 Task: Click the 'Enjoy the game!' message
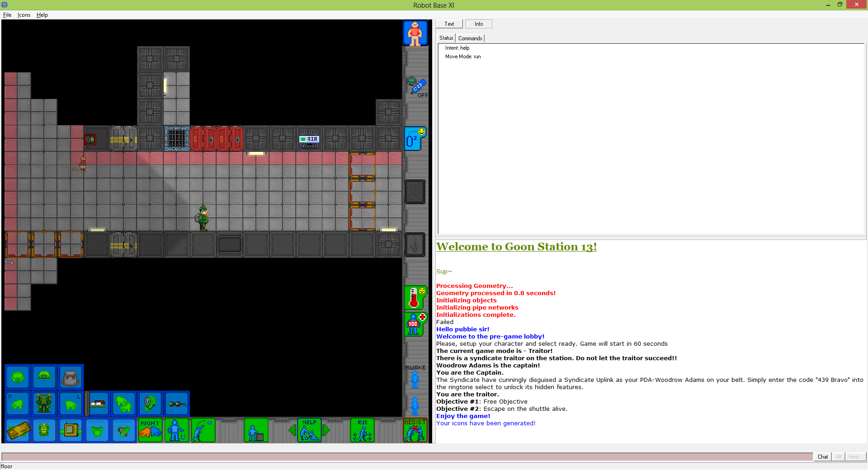tap(463, 416)
